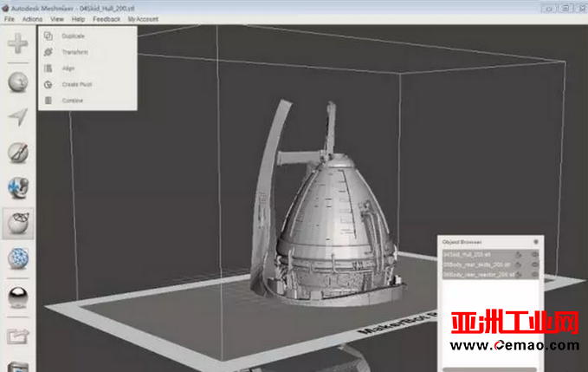Choose the Select arrow tool
Viewport: 588px width, 372px height.
pos(18,117)
